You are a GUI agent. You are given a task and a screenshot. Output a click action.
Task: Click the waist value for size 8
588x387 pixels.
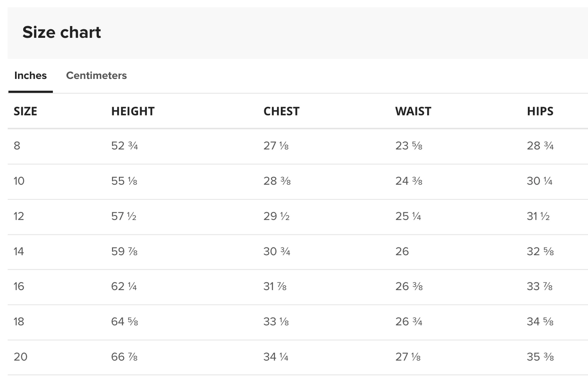tap(409, 146)
